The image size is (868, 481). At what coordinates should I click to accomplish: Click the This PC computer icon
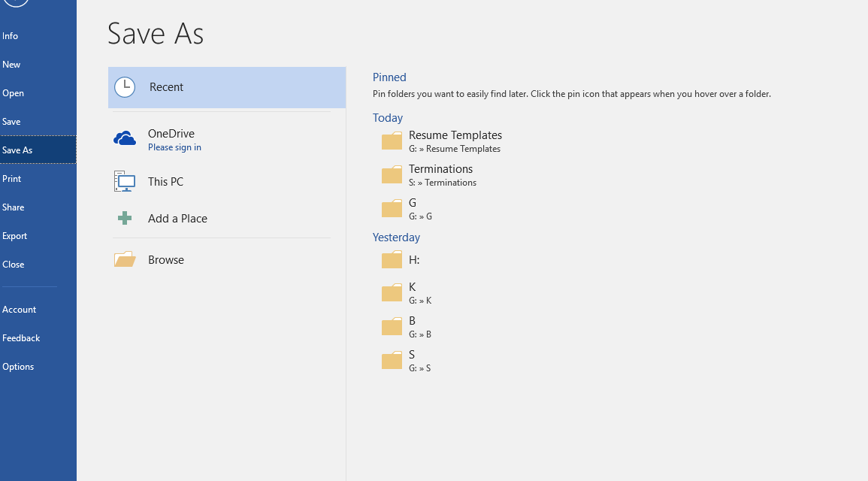[x=125, y=182]
